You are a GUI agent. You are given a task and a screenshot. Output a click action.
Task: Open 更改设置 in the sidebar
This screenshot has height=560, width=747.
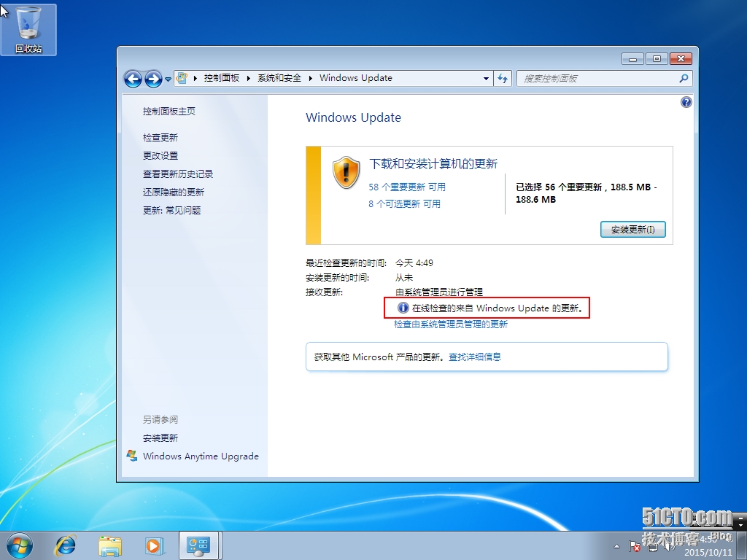160,156
